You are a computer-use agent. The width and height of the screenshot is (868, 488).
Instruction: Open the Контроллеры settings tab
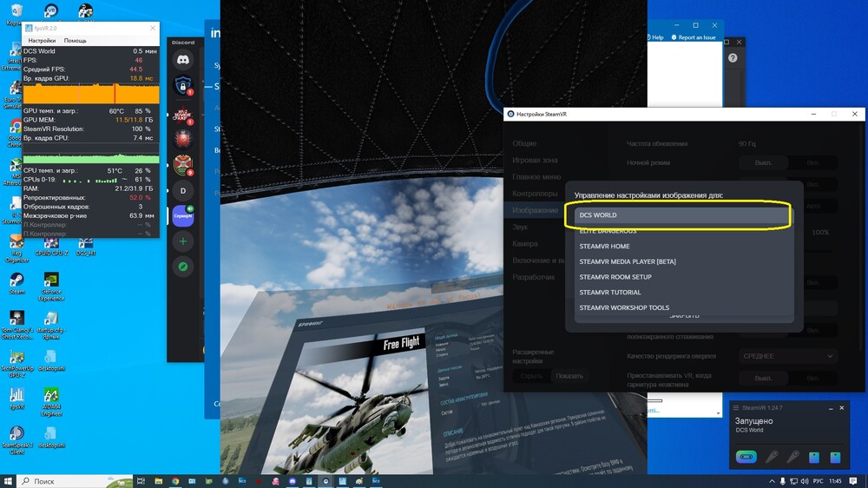(x=535, y=194)
